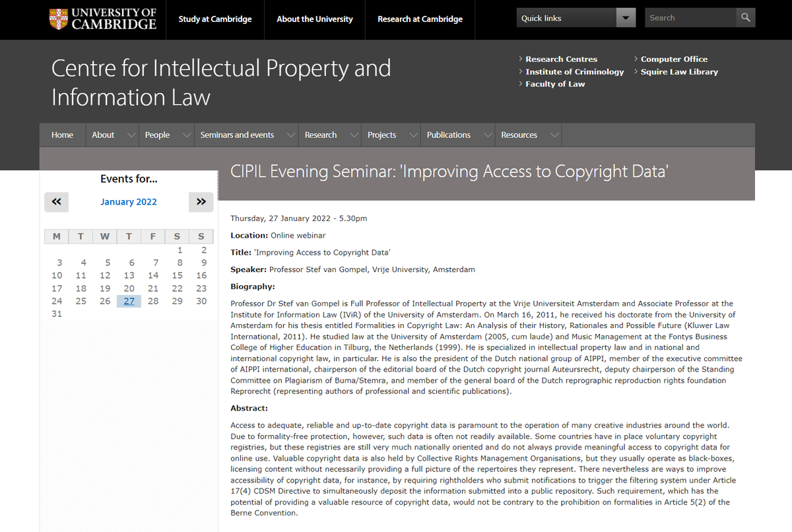Screen dimensions: 792x532
Task: Open the Home navigation item
Action: (62, 135)
